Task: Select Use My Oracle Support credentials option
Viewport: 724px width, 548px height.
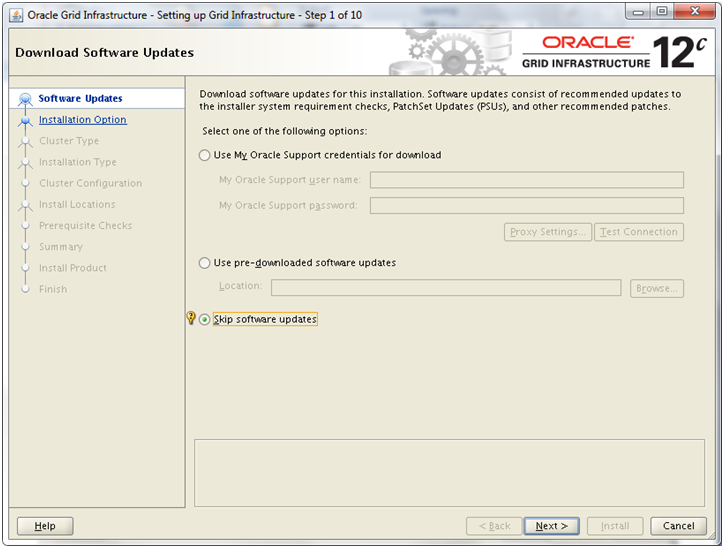Action: coord(204,155)
